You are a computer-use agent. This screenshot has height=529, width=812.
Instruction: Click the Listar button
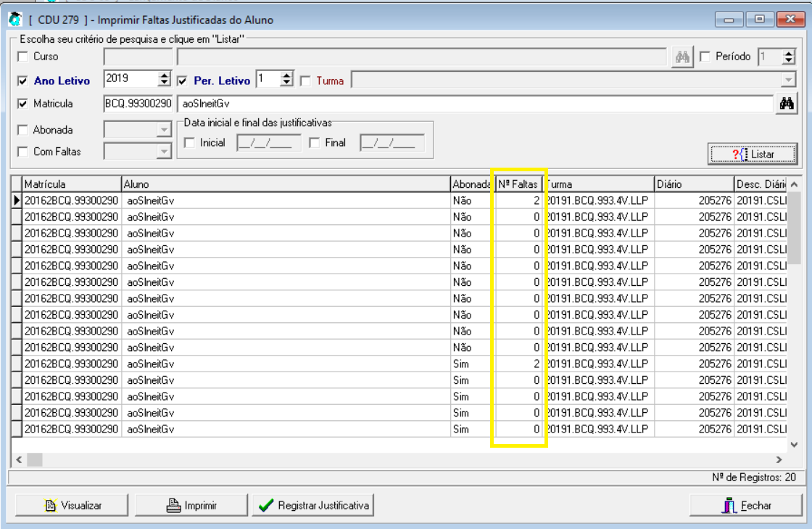pyautogui.click(x=753, y=154)
